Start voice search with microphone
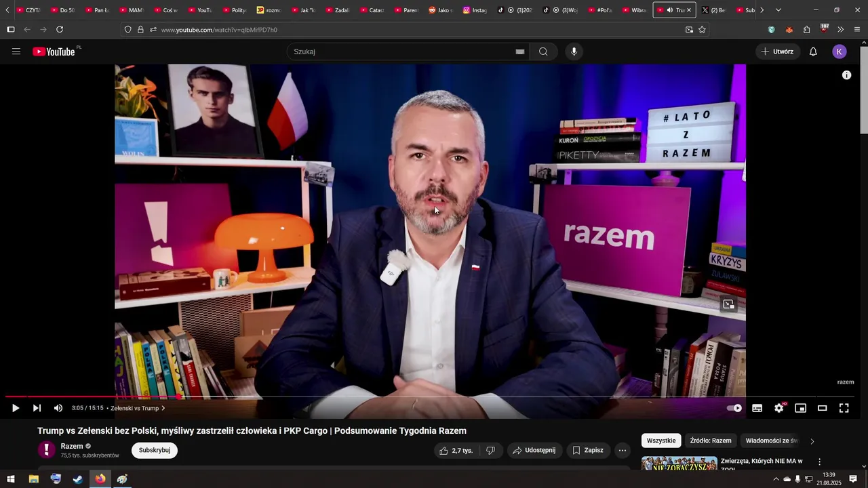 (x=574, y=52)
